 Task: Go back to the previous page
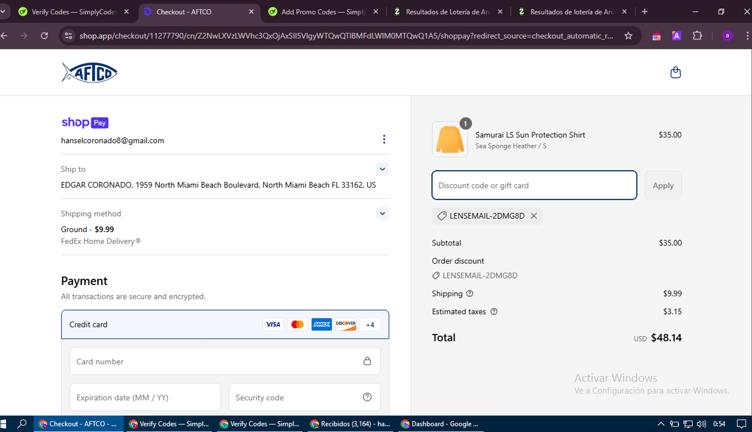coord(4,35)
